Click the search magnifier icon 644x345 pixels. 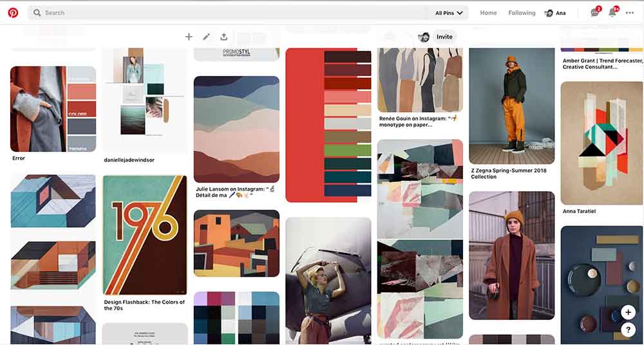[37, 13]
